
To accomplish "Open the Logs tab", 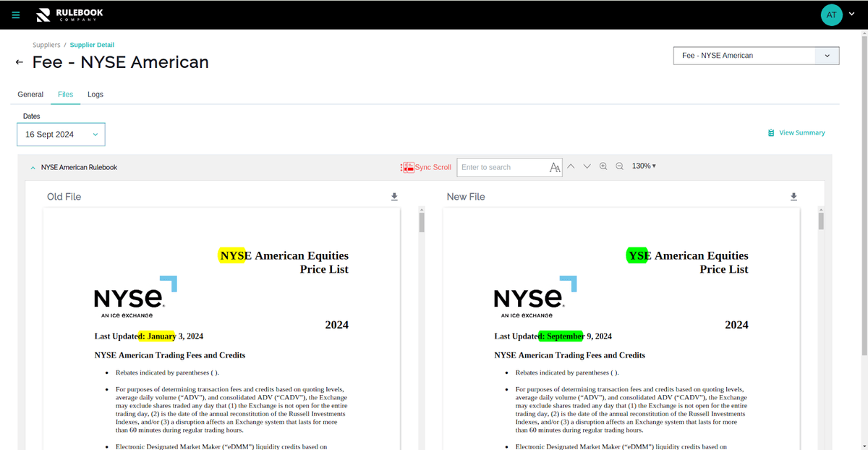I will (95, 94).
